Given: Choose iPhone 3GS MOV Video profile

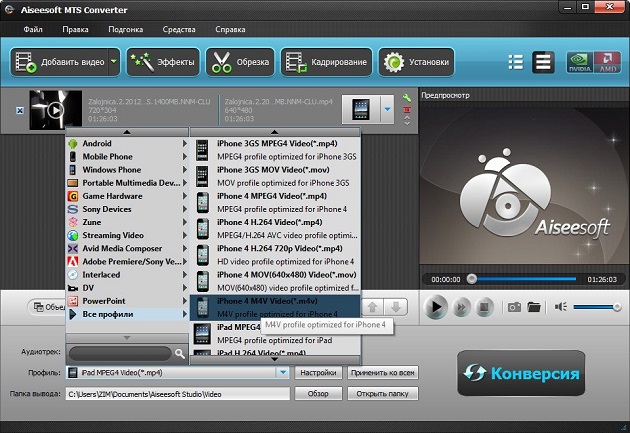Looking at the screenshot, I should coord(275,176).
